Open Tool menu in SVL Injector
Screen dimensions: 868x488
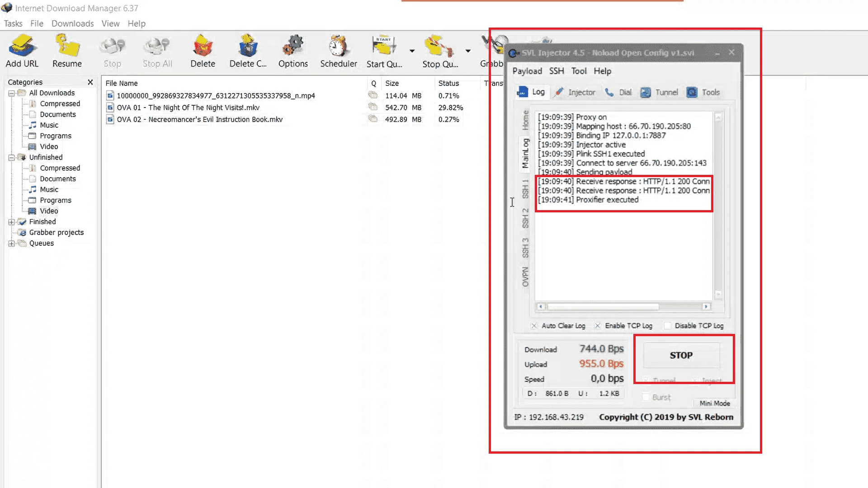point(579,71)
